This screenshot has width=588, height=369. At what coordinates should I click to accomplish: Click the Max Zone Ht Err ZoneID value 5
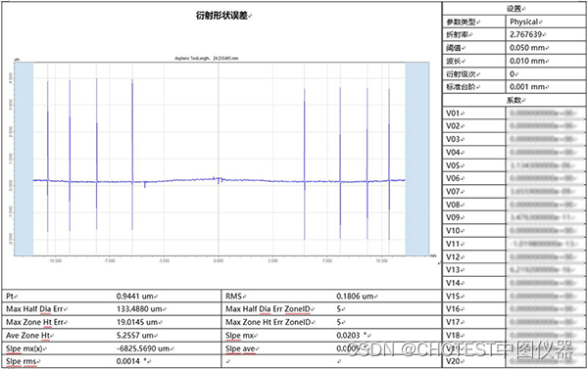(340, 322)
